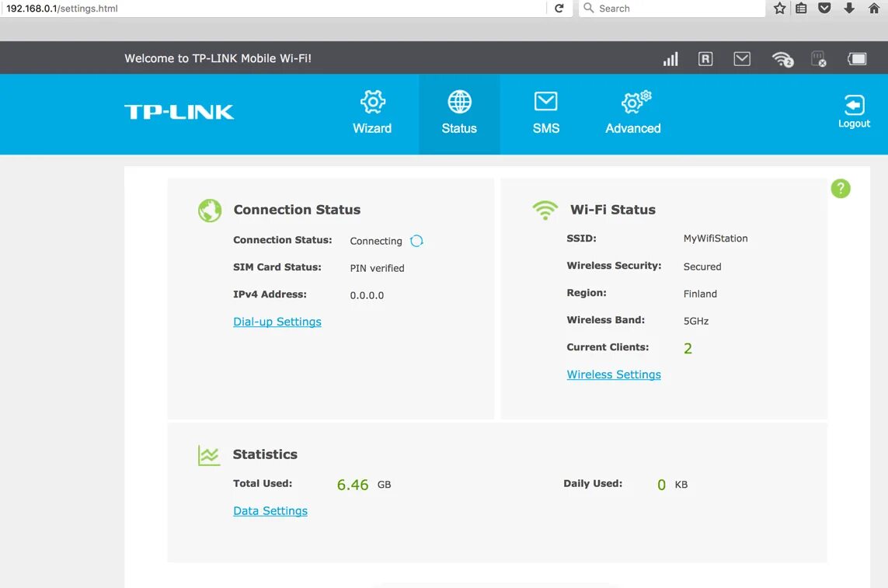
Task: Click the Connecting status text
Action: (376, 241)
